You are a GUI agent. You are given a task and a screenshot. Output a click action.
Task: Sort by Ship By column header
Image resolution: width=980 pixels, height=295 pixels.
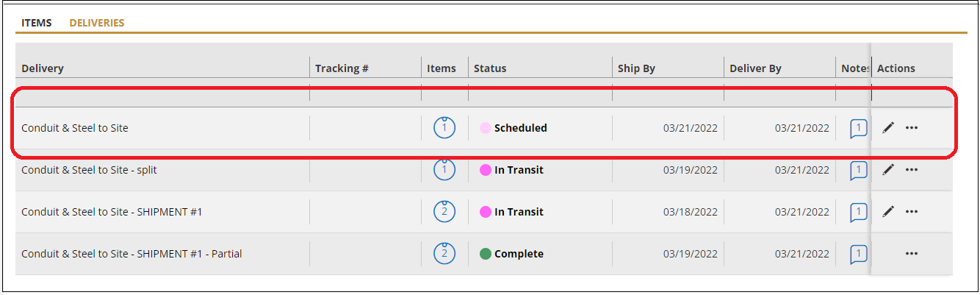pos(636,68)
